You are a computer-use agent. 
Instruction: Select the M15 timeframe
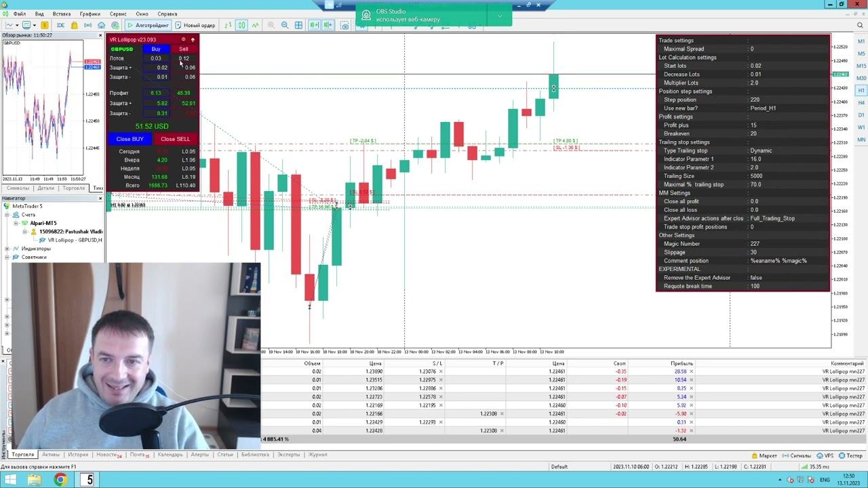pos(861,66)
